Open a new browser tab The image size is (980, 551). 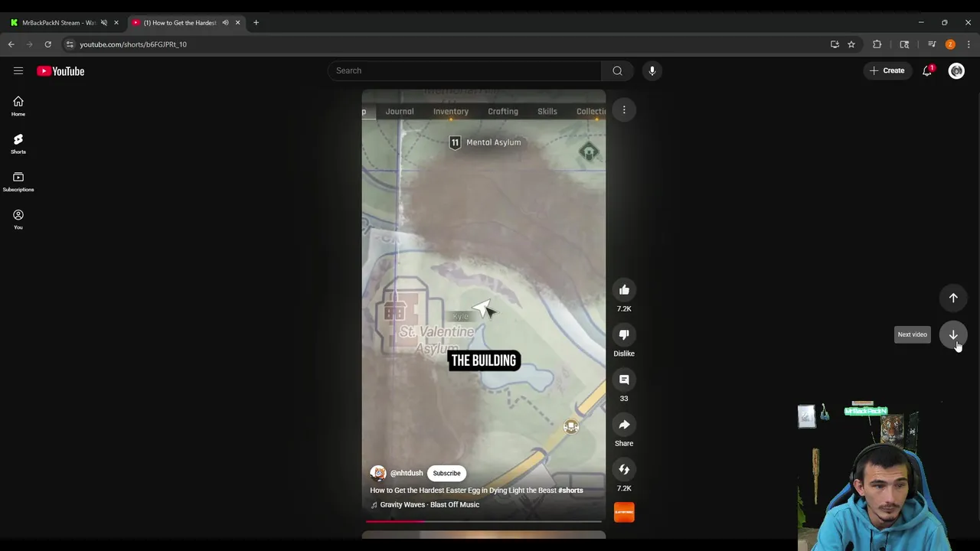(x=256, y=23)
